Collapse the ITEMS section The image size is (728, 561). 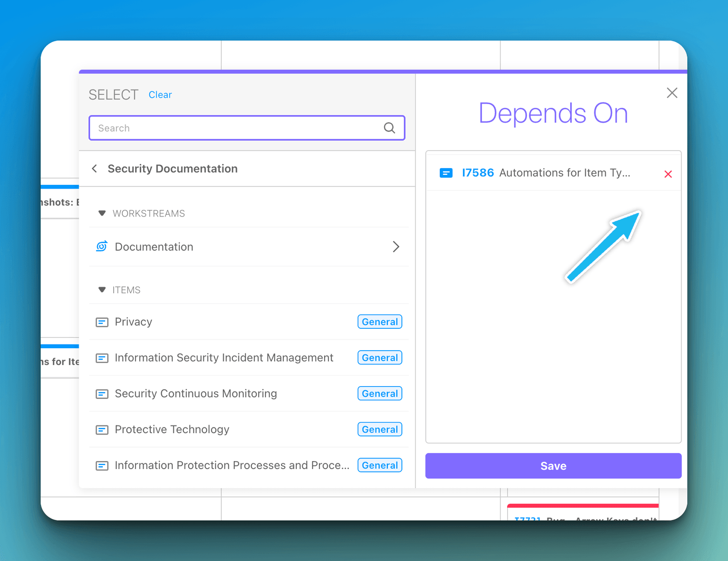[x=102, y=290]
